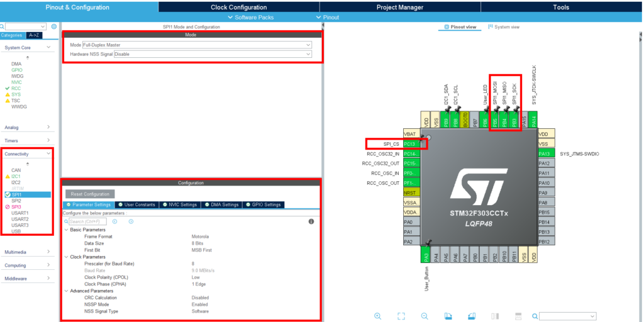The image size is (644, 322).
Task: Open the Mode dropdown for SPI1
Action: pos(197,45)
